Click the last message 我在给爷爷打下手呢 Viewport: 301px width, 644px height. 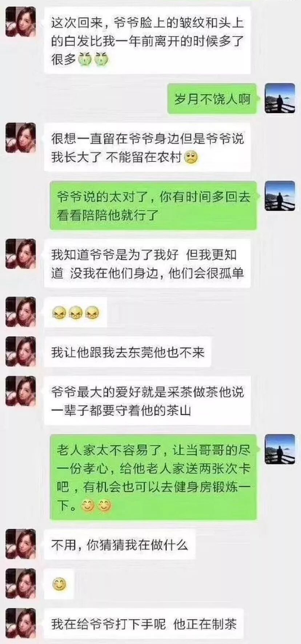[x=144, y=624]
